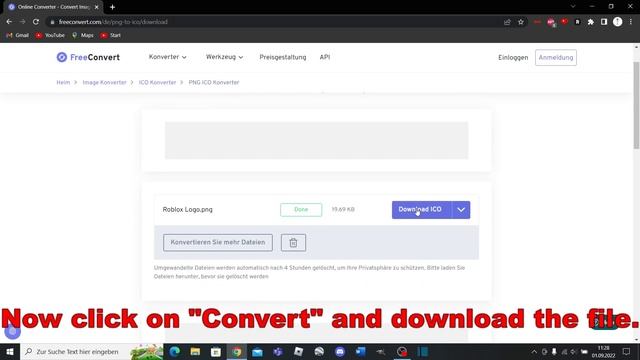Switch to Chrome in taskbar

pos(237,351)
